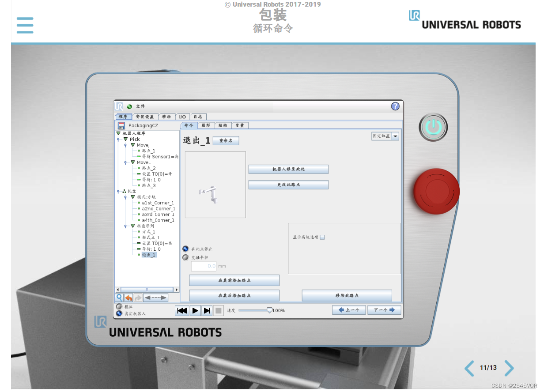Click the 在其后添加路点 button
The image size is (544, 392).
pos(234,295)
